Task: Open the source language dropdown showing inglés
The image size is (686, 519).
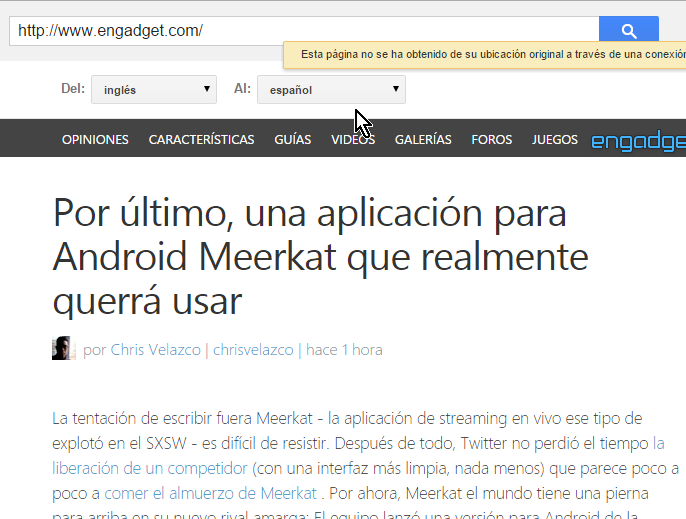Action: click(154, 90)
